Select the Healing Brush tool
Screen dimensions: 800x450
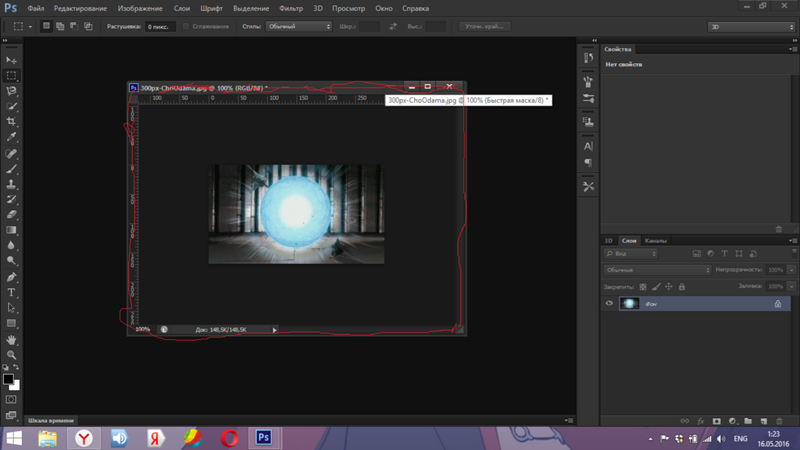11,154
